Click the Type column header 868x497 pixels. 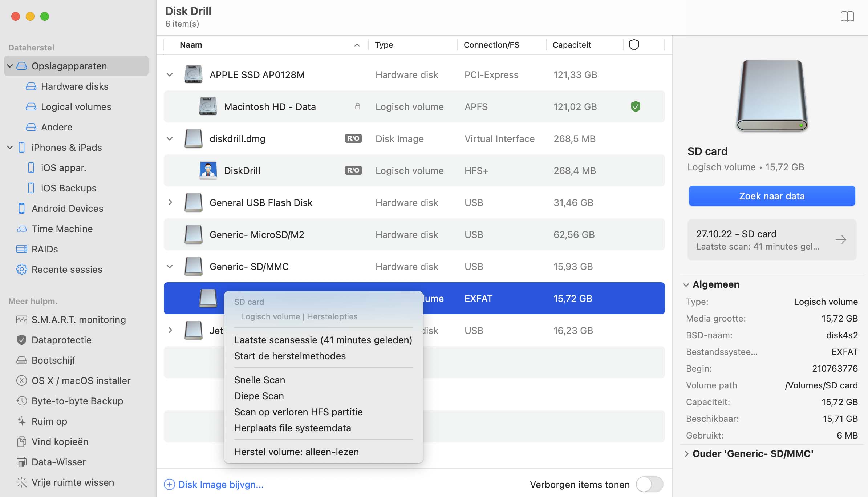tap(384, 45)
